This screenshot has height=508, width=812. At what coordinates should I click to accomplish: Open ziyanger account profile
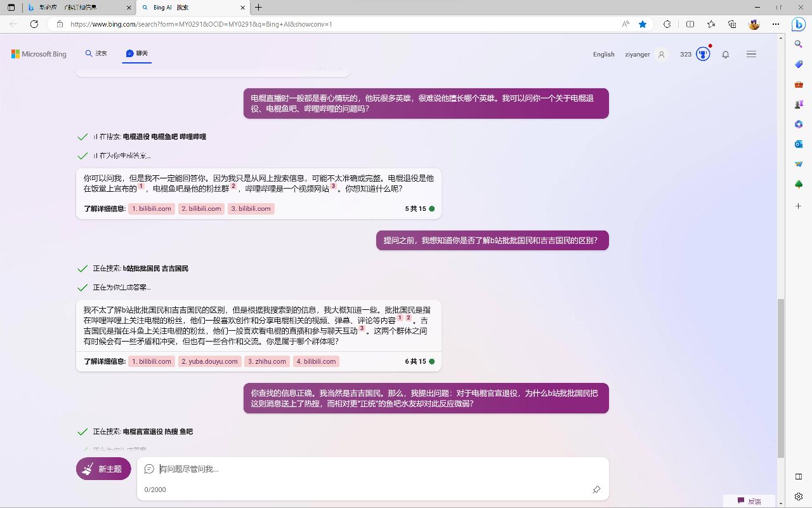point(645,55)
